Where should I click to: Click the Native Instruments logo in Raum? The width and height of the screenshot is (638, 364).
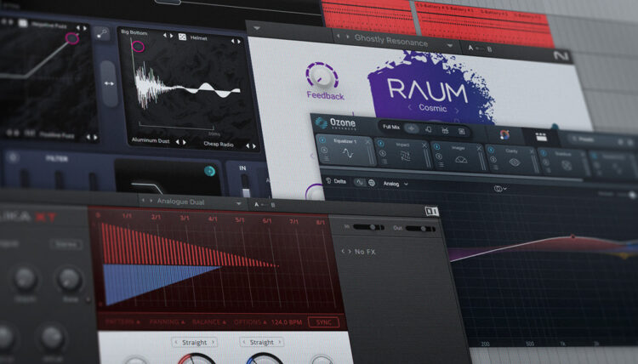(561, 56)
